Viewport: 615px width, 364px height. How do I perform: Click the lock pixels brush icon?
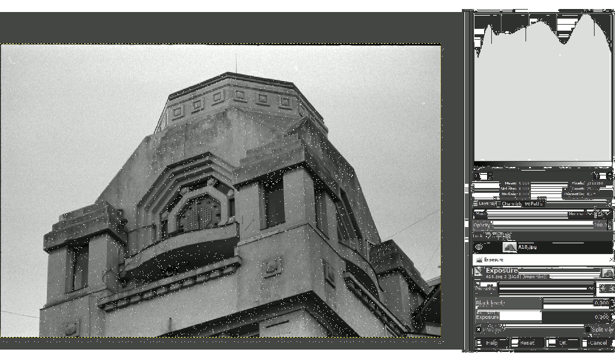click(x=489, y=236)
